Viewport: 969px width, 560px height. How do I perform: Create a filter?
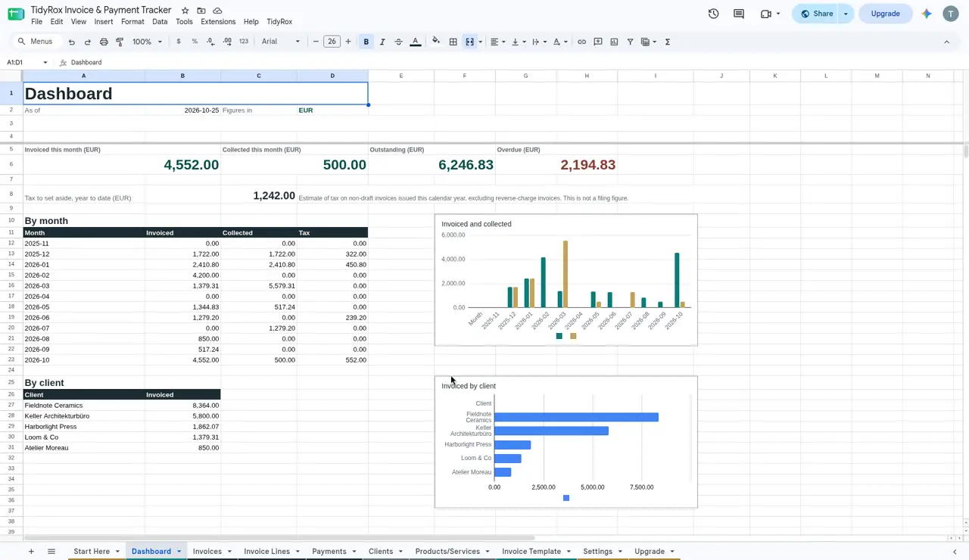630,42
